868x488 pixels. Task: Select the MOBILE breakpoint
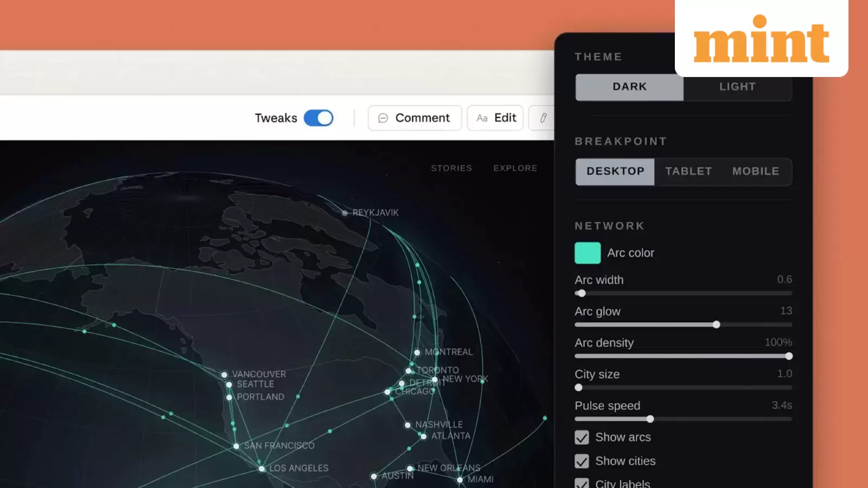coord(756,171)
